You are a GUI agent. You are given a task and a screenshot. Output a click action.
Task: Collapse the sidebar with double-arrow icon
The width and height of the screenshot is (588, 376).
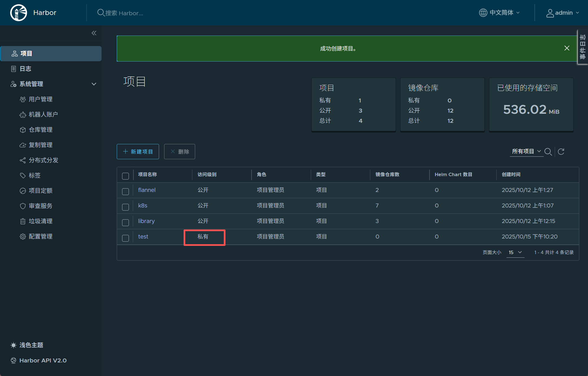94,33
